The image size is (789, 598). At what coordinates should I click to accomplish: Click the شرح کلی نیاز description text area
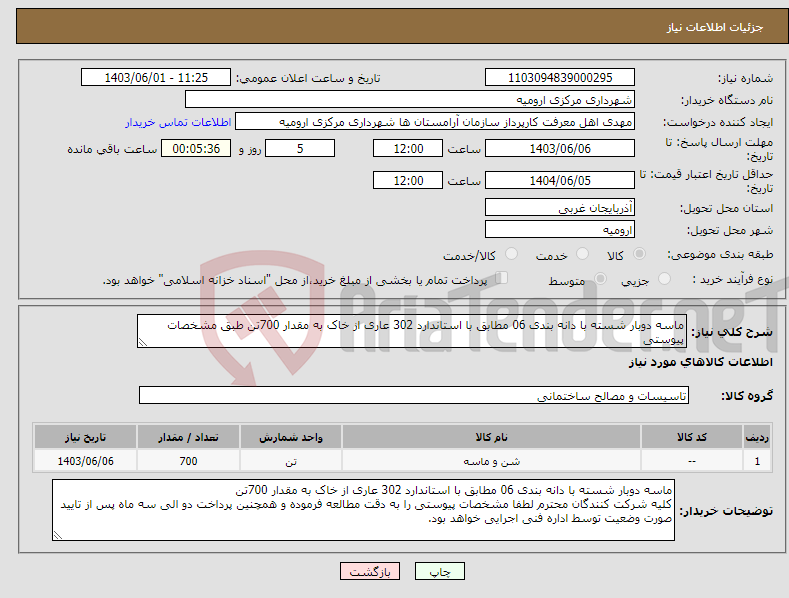pyautogui.click(x=412, y=331)
